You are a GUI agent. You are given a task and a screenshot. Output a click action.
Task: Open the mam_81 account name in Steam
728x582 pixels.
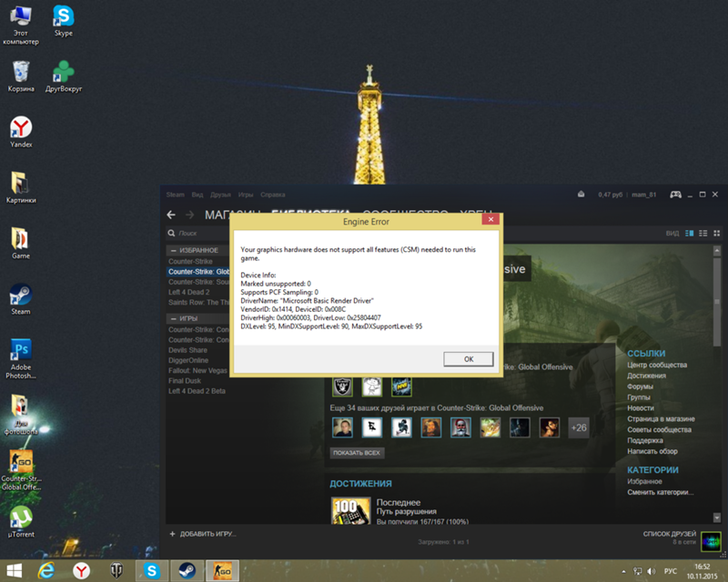tap(643, 195)
